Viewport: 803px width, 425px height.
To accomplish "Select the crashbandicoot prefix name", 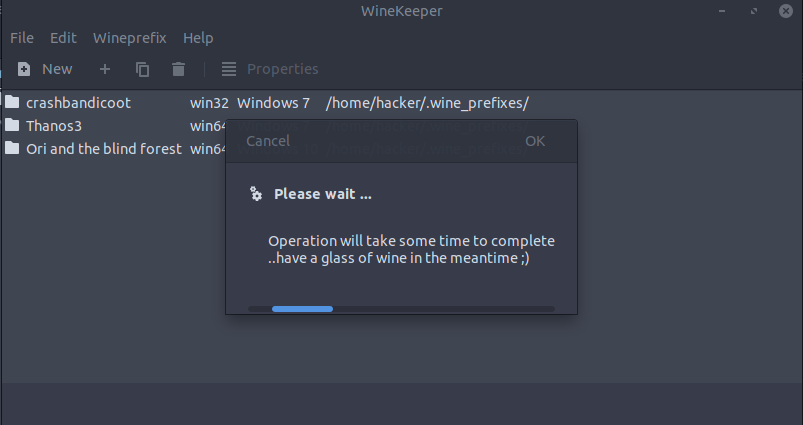I will (78, 102).
